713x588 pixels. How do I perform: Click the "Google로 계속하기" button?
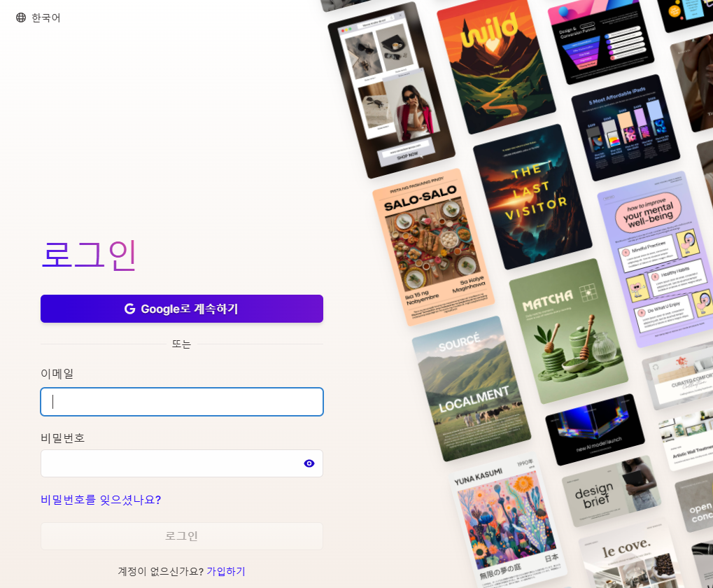[x=182, y=309]
